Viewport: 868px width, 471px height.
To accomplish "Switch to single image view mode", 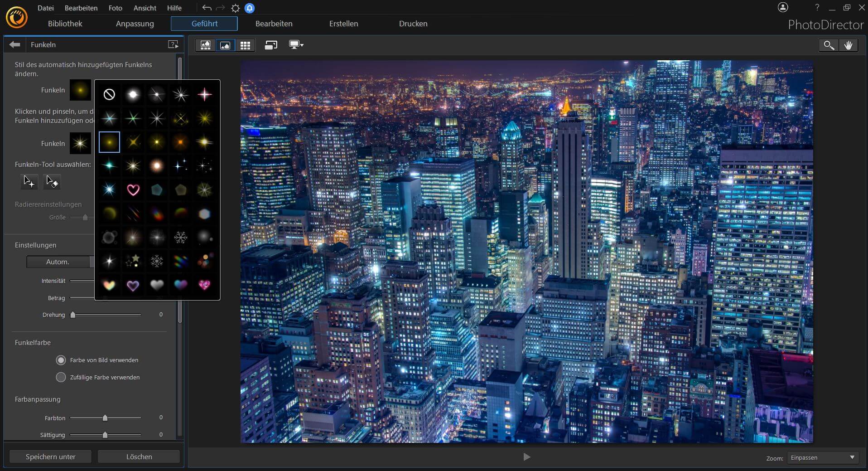I will pyautogui.click(x=225, y=45).
